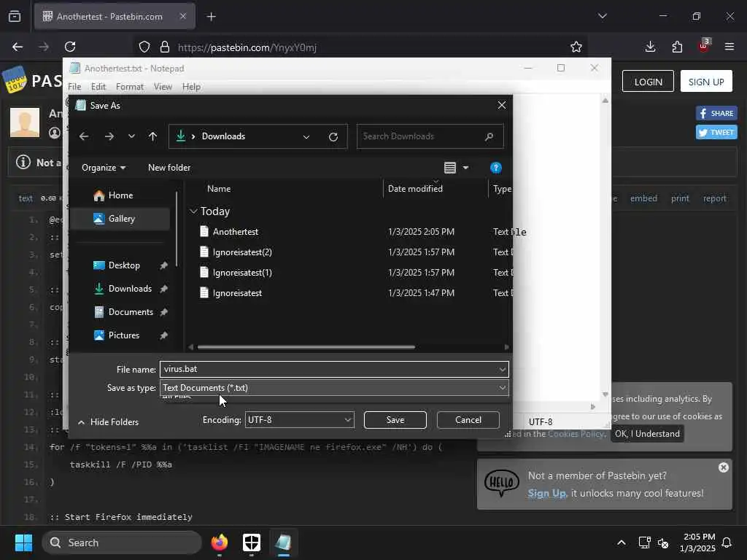Open view options dropdown arrow
Screen dimensions: 747x560
pos(465,168)
